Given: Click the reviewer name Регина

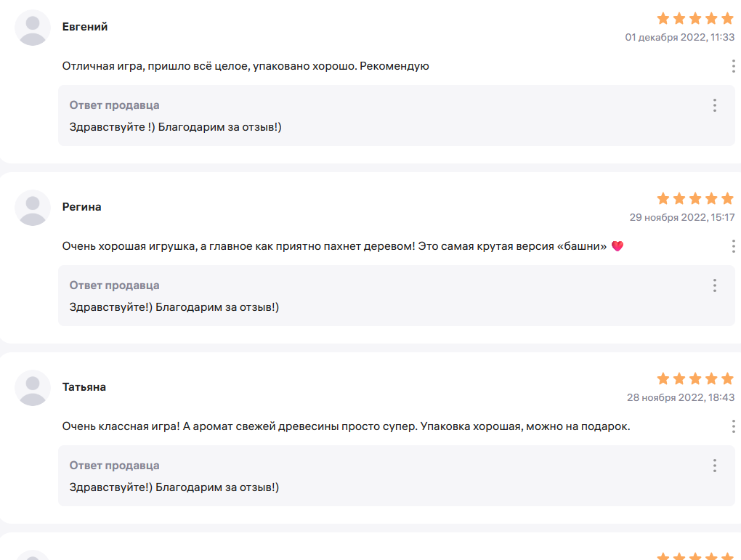Looking at the screenshot, I should (82, 207).
